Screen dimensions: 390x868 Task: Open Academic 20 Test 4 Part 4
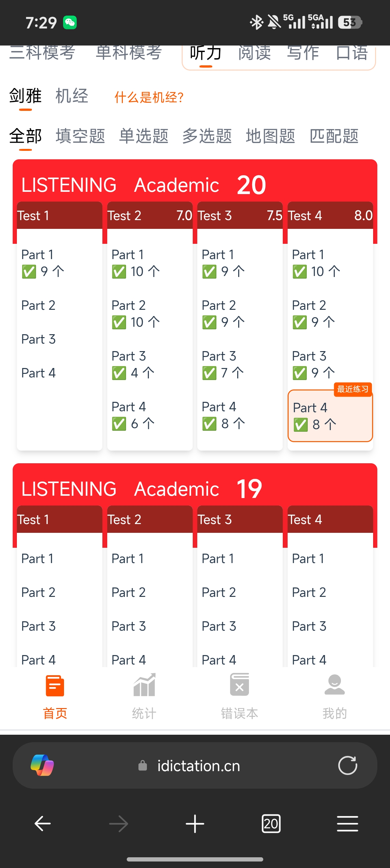click(x=330, y=416)
